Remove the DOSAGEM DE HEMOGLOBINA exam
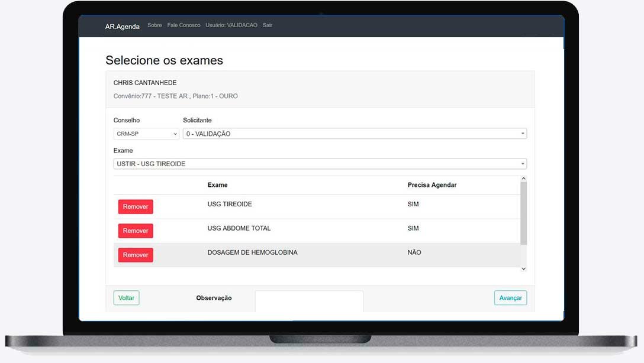644x363 pixels. coord(136,255)
